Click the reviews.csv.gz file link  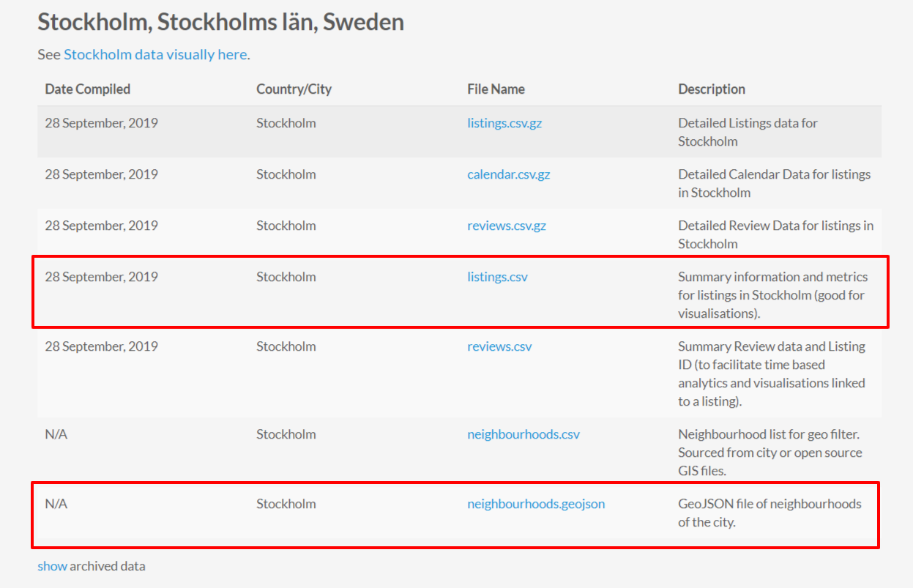pyautogui.click(x=507, y=226)
